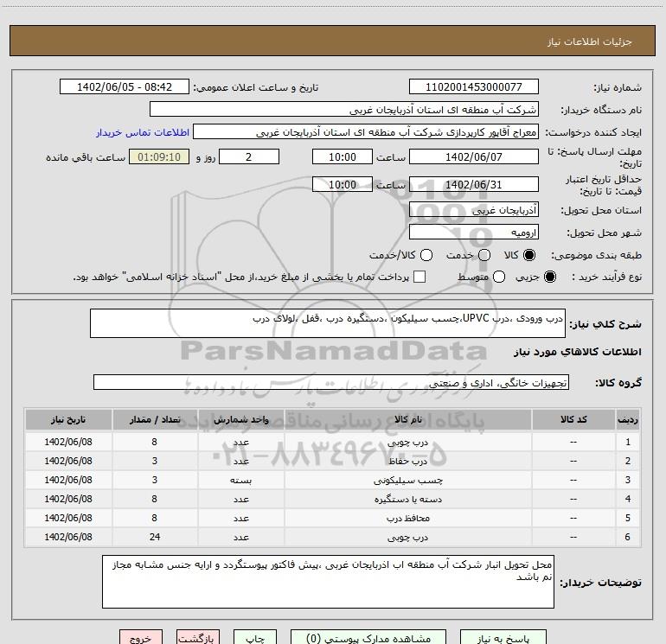Click the تاریخ نیاز column header
This screenshot has height=644, width=666.
click(x=68, y=420)
